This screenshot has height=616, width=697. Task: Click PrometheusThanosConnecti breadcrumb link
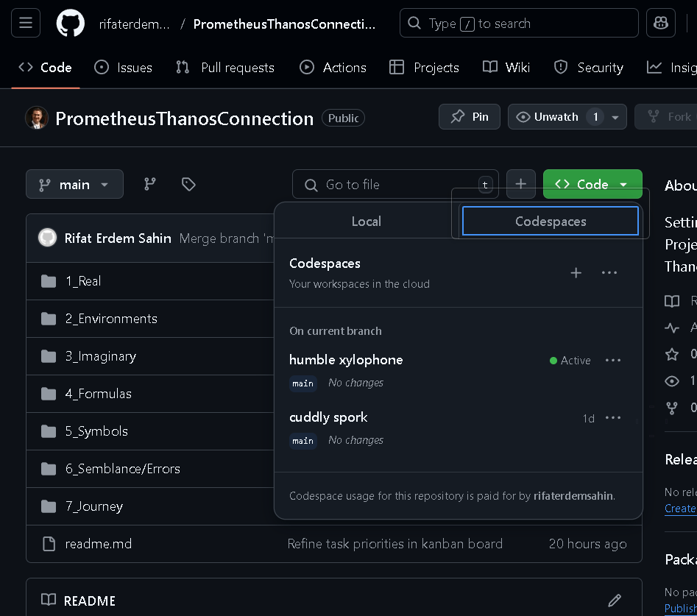[x=284, y=24]
